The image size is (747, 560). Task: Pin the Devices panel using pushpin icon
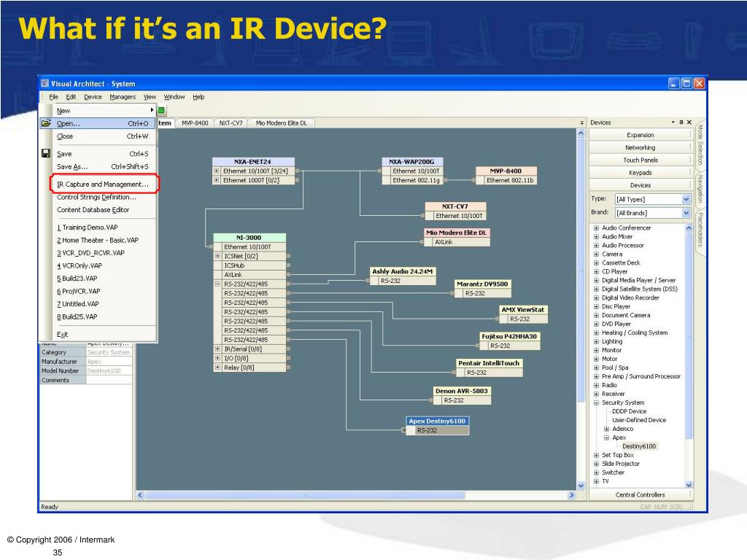(681, 122)
